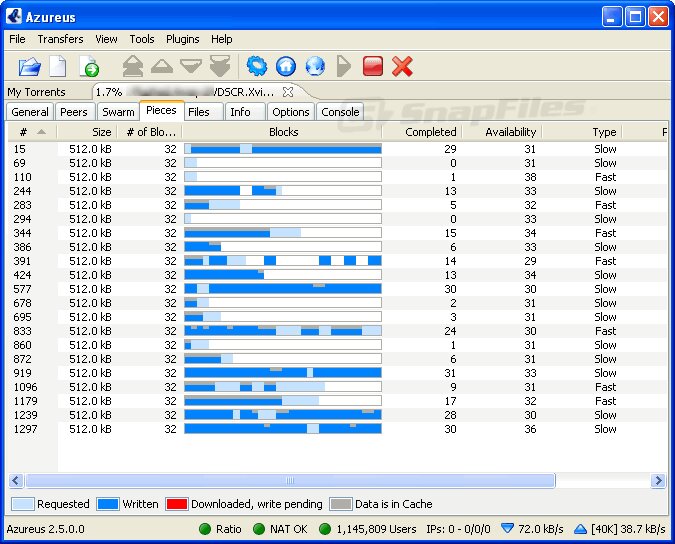Sort by the # of Blo... column header
Screen dimensions: 675x544
[x=149, y=132]
